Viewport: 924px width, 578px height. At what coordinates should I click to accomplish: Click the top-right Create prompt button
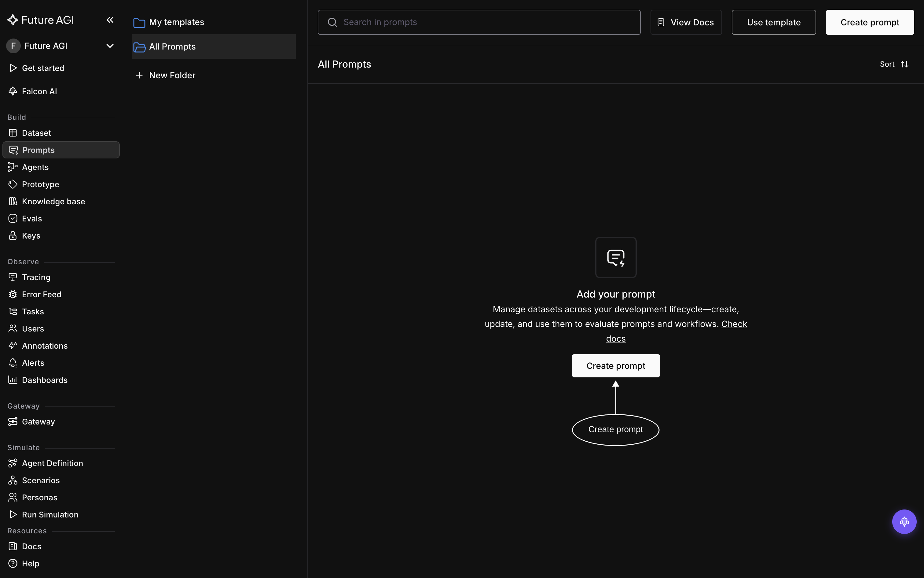(870, 22)
